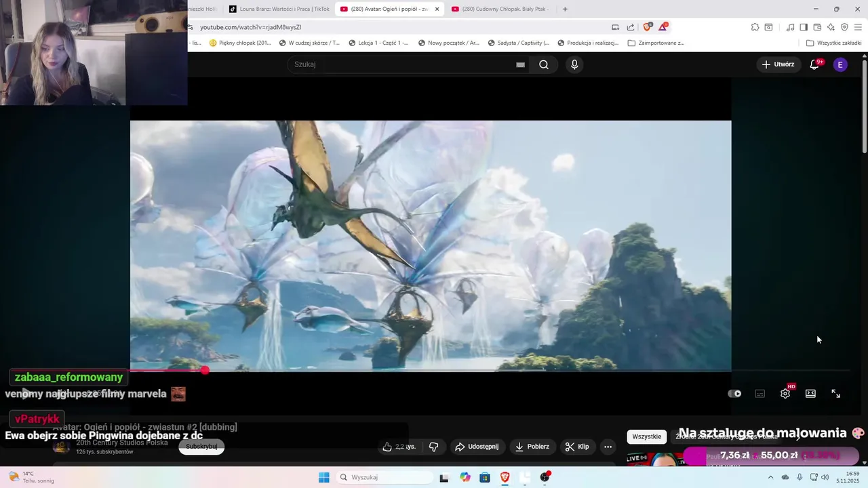The height and width of the screenshot is (488, 868).
Task: Open bookmark 'Lekcja 1 - Część 1 -...'
Action: [378, 43]
